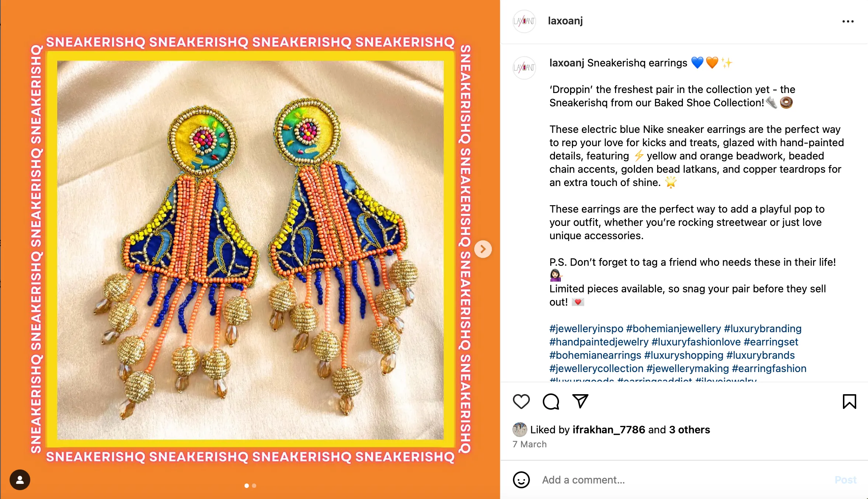The image size is (868, 499).
Task: Save the post with the bookmark icon
Action: pos(849,402)
